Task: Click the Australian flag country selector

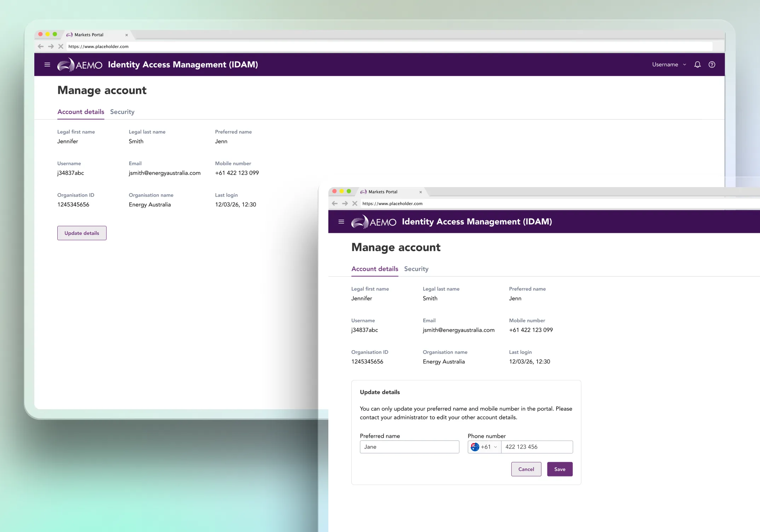Action: 475,447
